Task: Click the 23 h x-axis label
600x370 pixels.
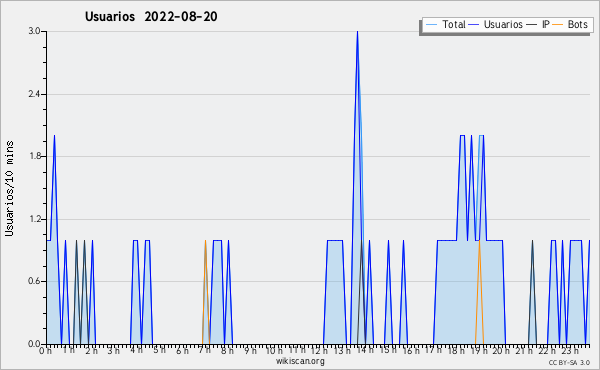Action: [x=570, y=350]
